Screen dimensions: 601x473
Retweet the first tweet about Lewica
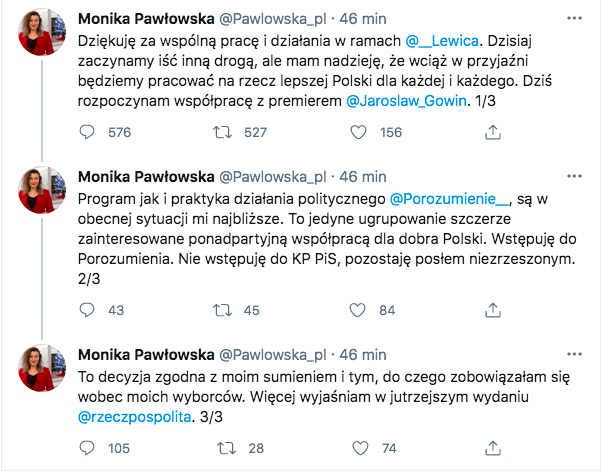point(224,132)
